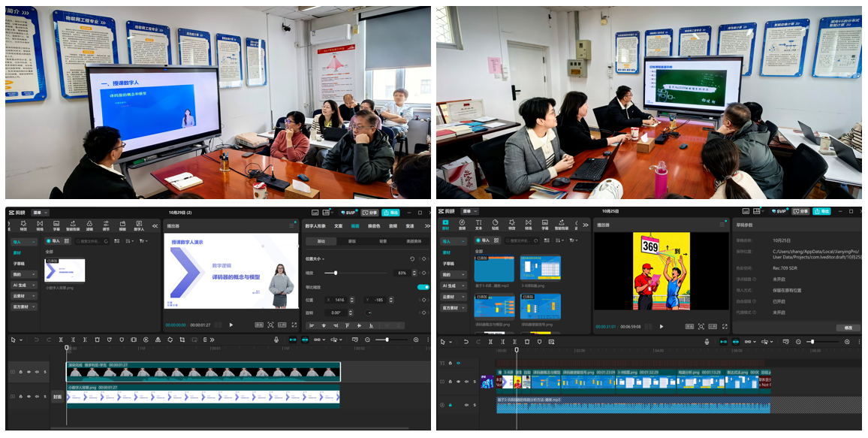Toggle visibility of top track in left timeline
Screen dimensions: 868x438
29,372
